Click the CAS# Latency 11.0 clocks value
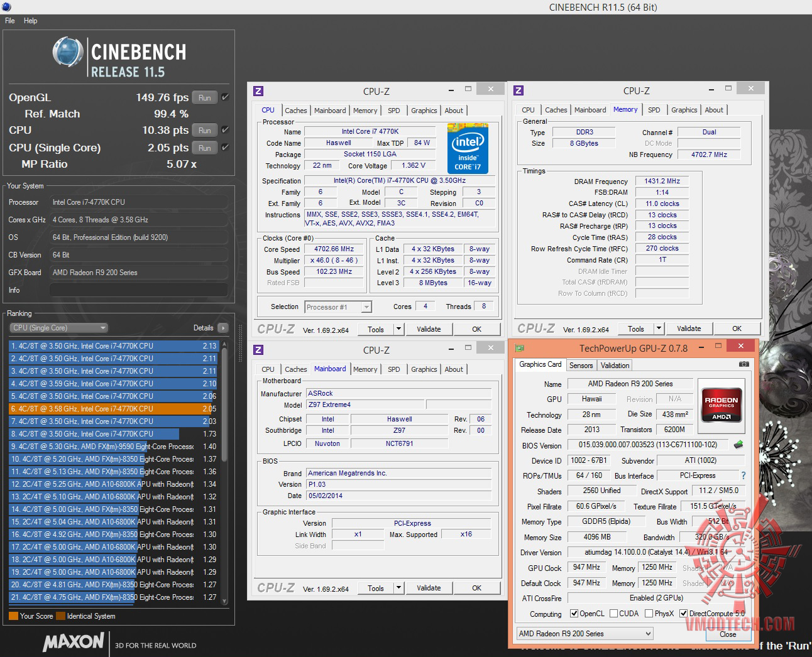Image resolution: width=812 pixels, height=657 pixels. 662,204
